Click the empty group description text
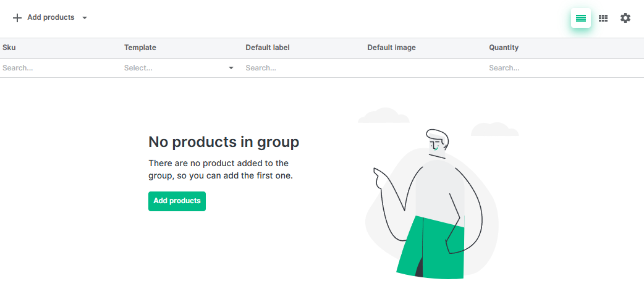Viewport: 644px width, 294px height. 220,169
